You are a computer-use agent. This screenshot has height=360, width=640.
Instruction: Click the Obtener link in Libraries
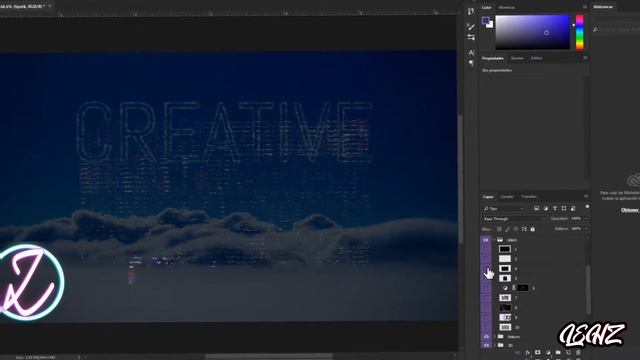(630, 210)
